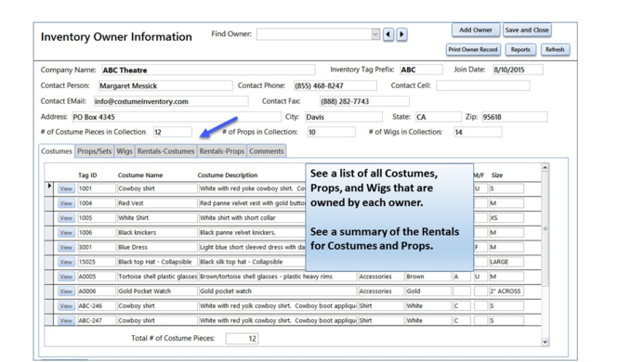Click the size cell XS for White Shirt
Viewport: 644px width, 362px height.
coord(506,218)
